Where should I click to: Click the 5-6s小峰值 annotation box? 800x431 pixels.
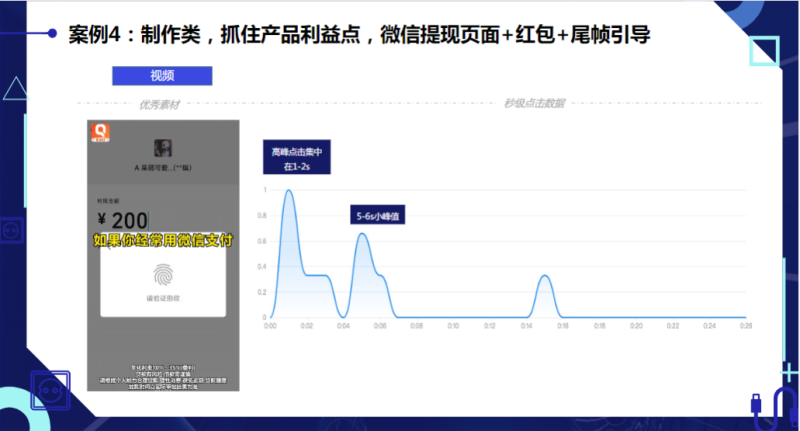click(378, 215)
